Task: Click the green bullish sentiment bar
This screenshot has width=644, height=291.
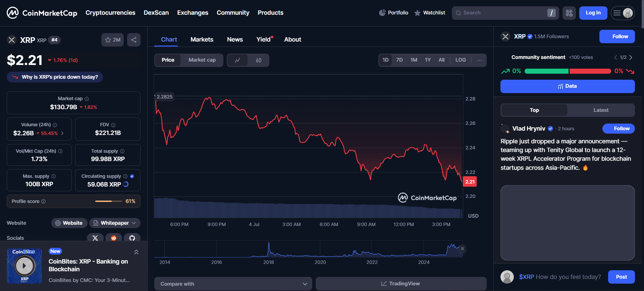Action: click(x=546, y=71)
